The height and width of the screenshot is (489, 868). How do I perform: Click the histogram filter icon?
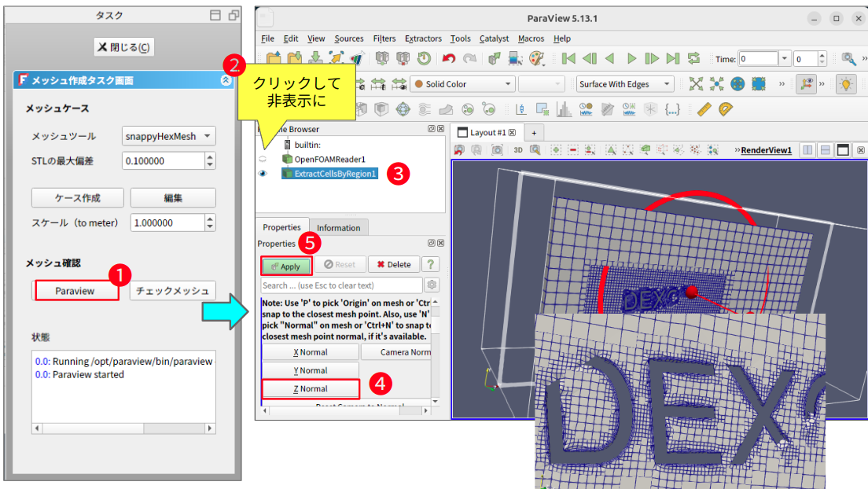[x=564, y=109]
